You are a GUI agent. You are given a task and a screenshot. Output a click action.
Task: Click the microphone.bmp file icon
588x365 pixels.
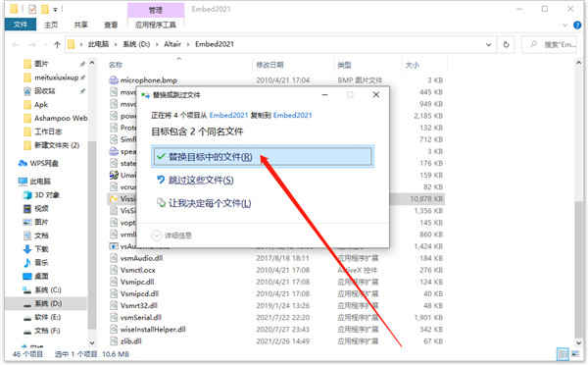tap(114, 80)
